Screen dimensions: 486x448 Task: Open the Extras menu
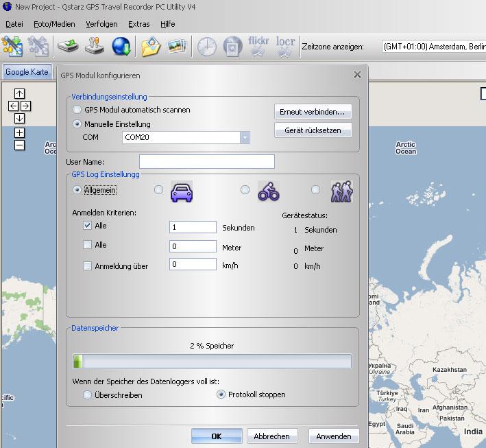click(138, 24)
